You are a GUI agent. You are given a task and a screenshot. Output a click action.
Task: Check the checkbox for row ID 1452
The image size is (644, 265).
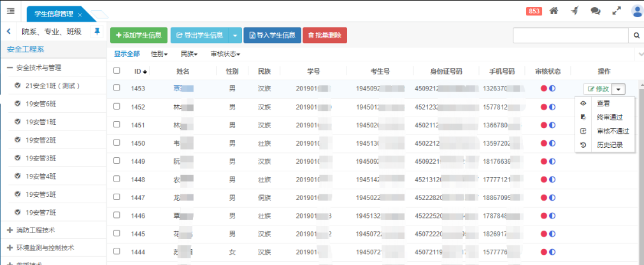point(117,107)
